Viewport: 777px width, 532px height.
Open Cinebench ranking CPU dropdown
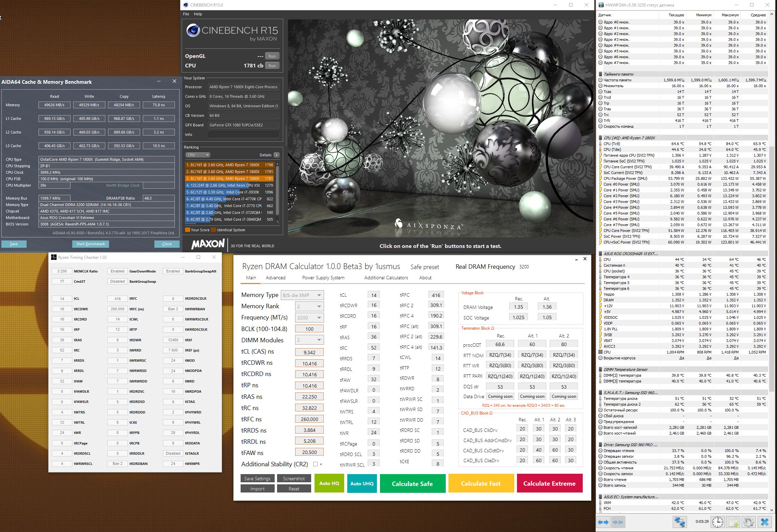pyautogui.click(x=198, y=155)
